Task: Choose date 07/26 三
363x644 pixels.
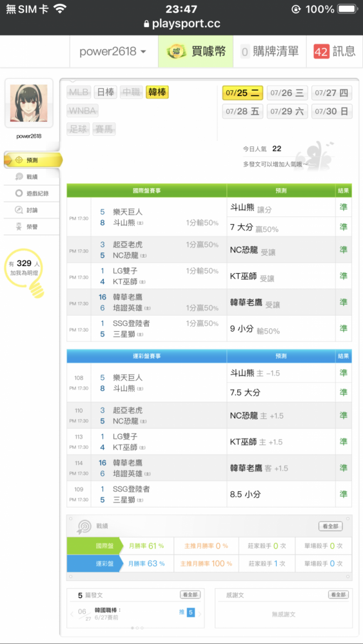Action: point(287,93)
